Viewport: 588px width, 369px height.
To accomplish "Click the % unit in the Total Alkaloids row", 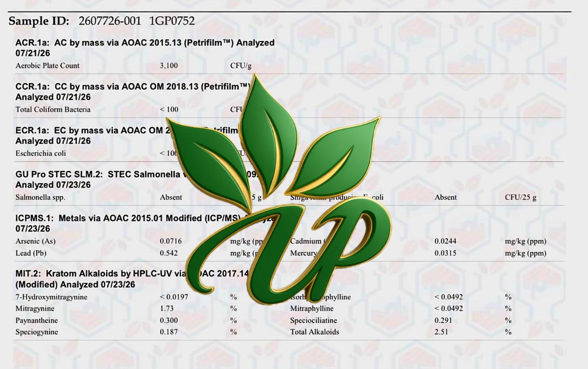I will 508,332.
